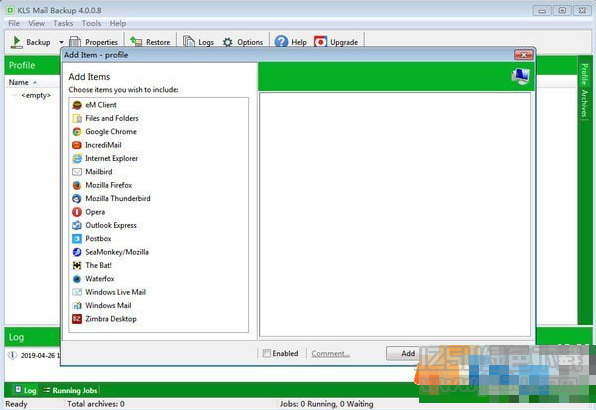Open the Tools menu
Viewport: 596px width, 410px height.
pos(92,24)
